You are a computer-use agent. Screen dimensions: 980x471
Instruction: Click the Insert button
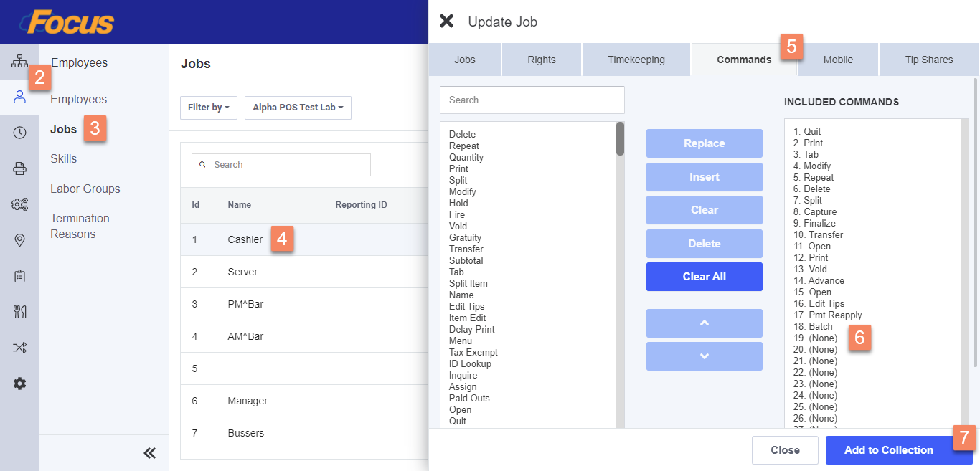[x=704, y=177]
